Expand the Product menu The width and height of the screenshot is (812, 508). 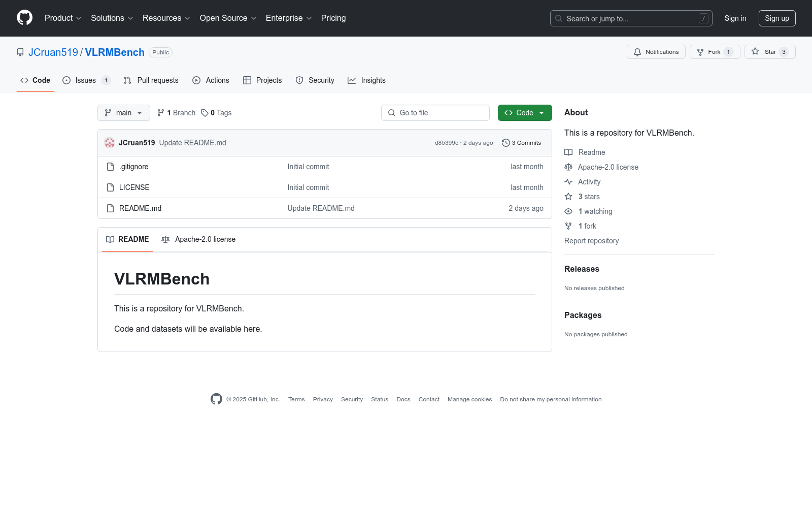63,18
